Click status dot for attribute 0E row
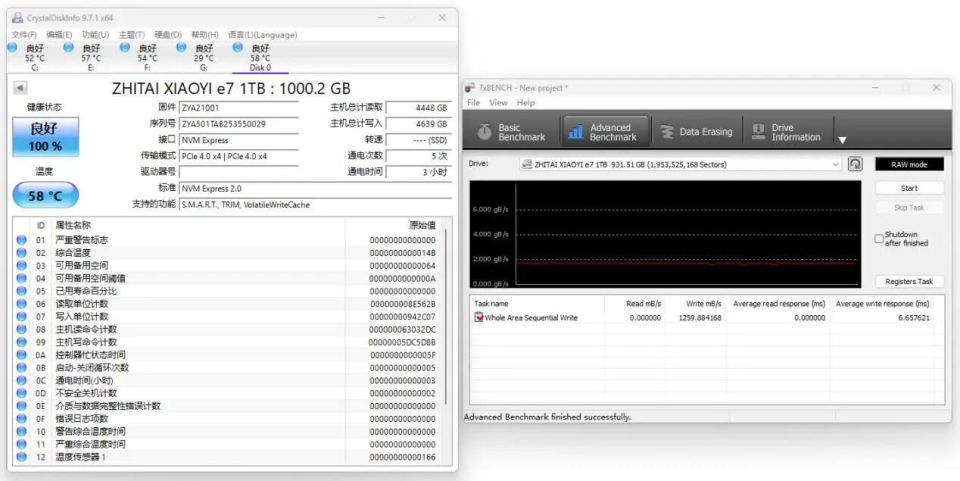Image resolution: width=960 pixels, height=481 pixels. (x=21, y=406)
